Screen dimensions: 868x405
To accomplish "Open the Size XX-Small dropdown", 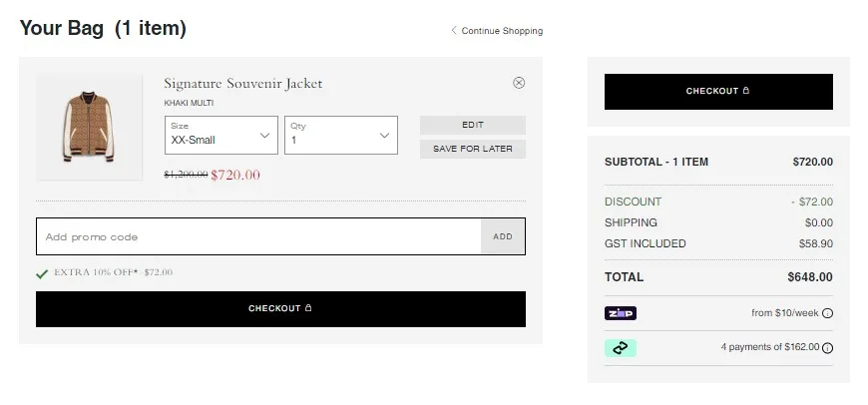I will [221, 135].
